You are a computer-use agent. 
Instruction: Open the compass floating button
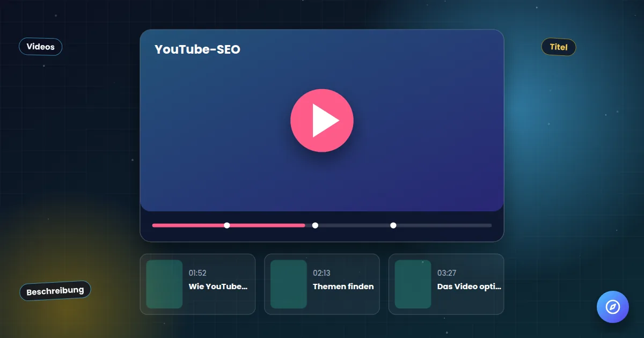click(x=613, y=307)
